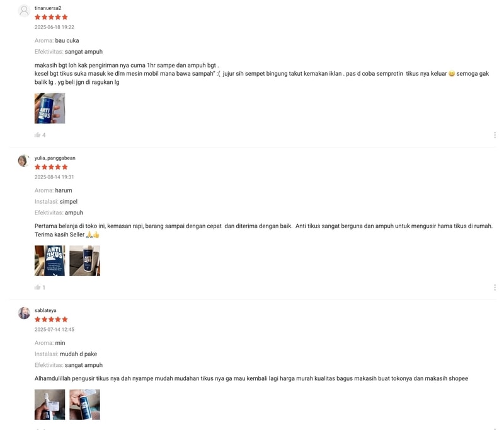This screenshot has width=504, height=430.
Task: Like tinanuersa2's review with thumbs-up
Action: pos(38,135)
